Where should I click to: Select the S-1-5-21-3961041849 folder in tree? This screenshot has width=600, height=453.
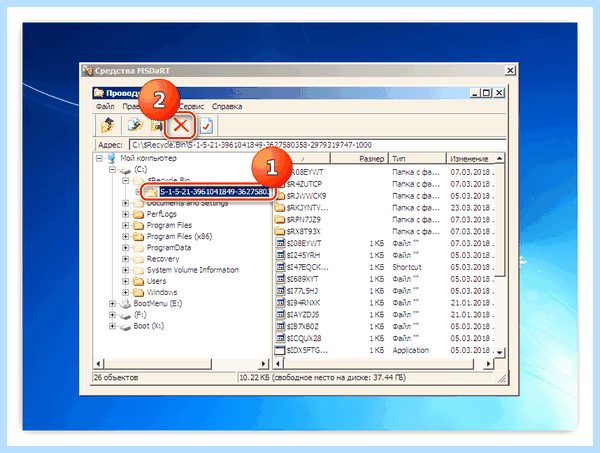(215, 192)
